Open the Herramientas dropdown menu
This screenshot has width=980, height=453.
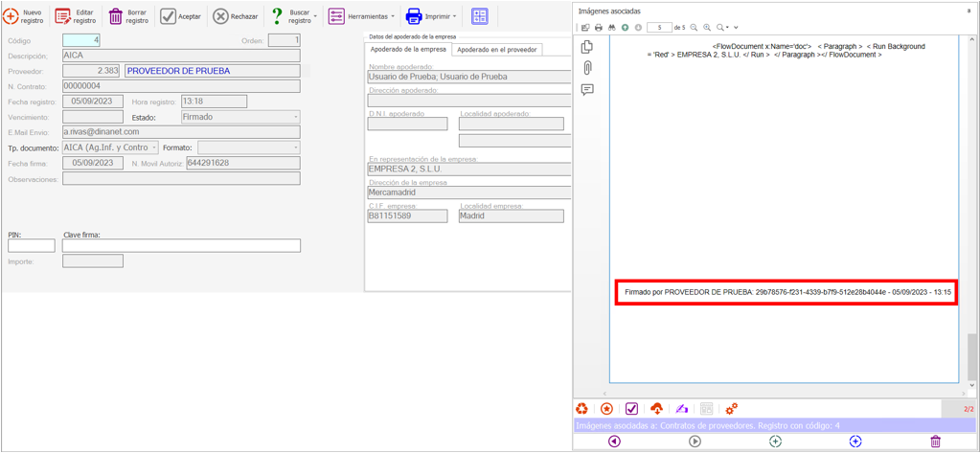(361, 16)
